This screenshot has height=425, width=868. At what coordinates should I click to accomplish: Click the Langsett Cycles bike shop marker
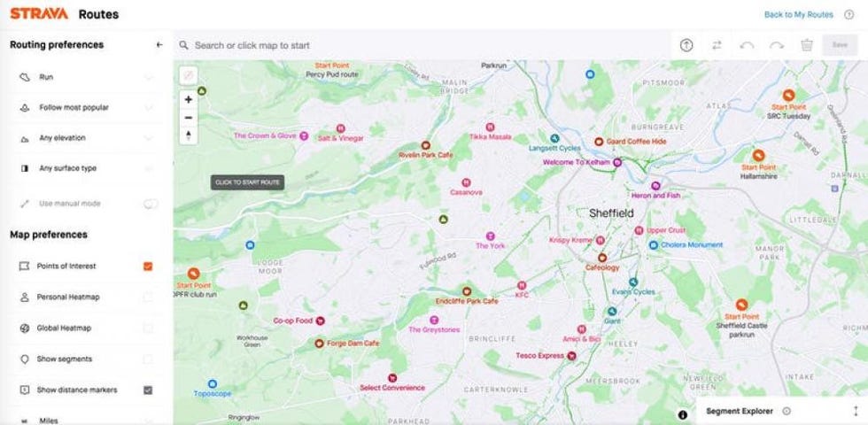pyautogui.click(x=554, y=138)
